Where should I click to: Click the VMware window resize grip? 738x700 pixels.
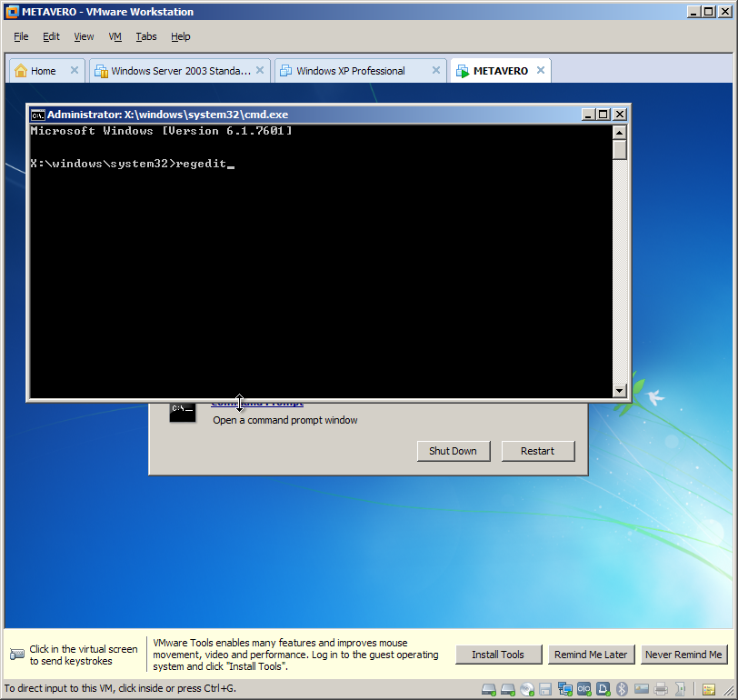click(x=729, y=691)
